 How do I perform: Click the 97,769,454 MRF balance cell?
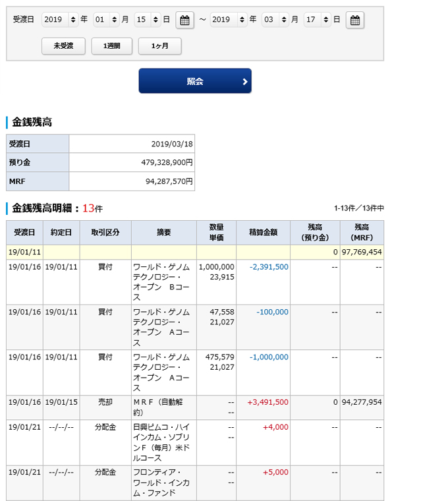pos(362,252)
